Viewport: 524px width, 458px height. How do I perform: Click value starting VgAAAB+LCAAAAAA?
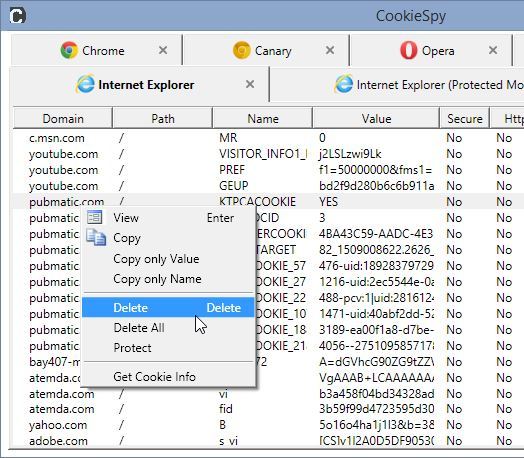point(377,377)
